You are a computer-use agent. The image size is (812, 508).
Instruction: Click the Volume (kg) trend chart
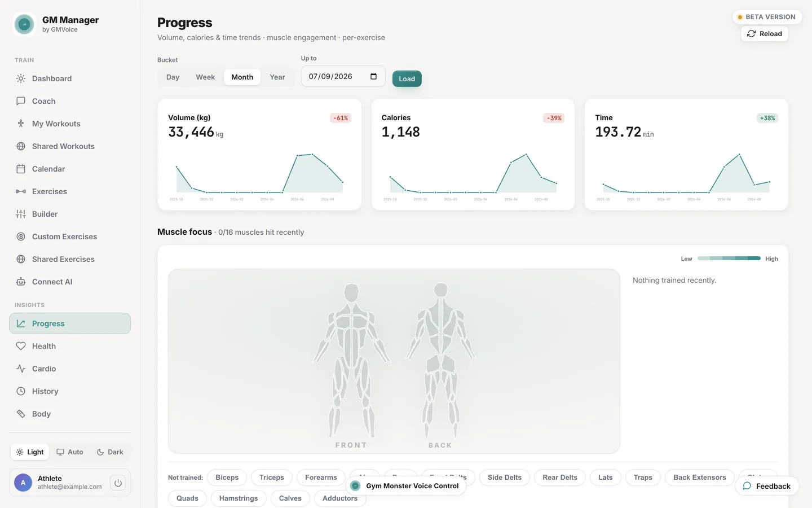pyautogui.click(x=259, y=175)
